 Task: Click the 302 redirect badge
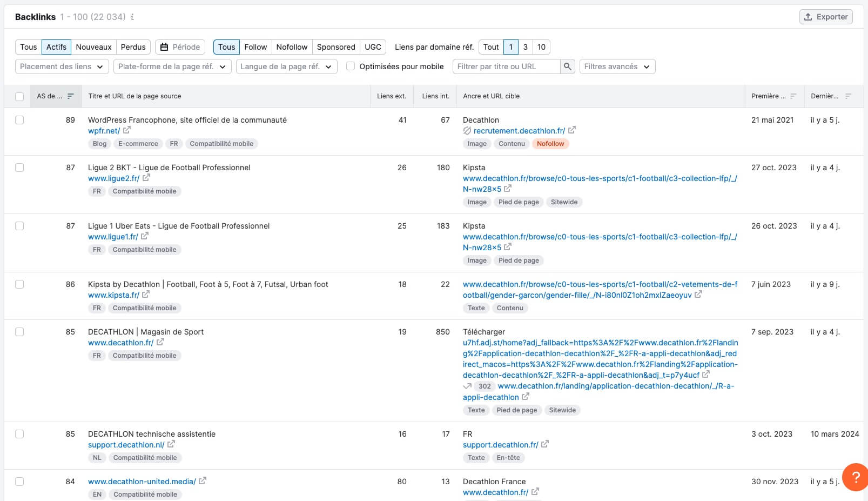(485, 386)
